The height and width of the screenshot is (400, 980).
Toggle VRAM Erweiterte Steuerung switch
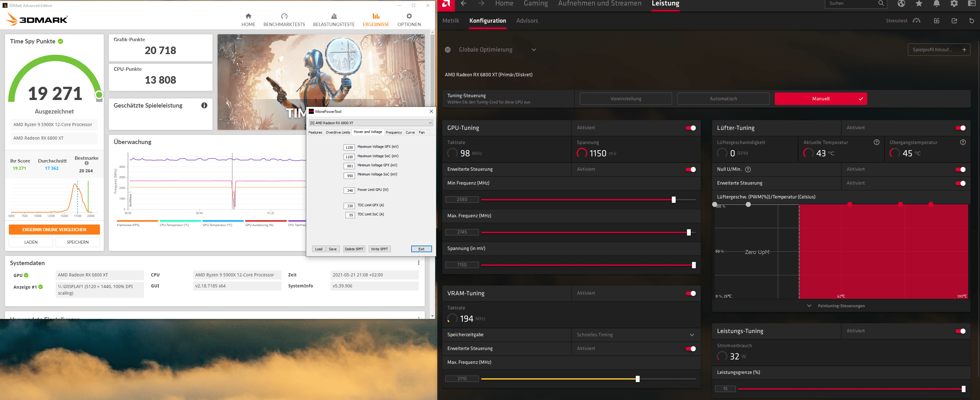690,349
